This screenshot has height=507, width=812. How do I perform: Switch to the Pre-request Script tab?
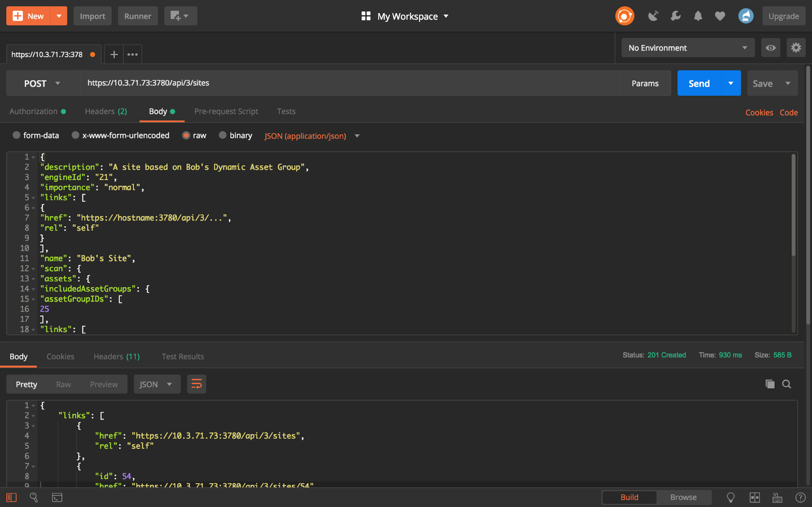click(x=226, y=111)
